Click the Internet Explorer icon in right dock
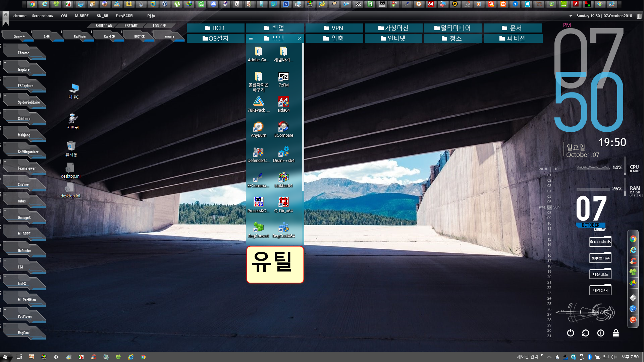Image resolution: width=644 pixels, height=362 pixels. click(x=633, y=250)
